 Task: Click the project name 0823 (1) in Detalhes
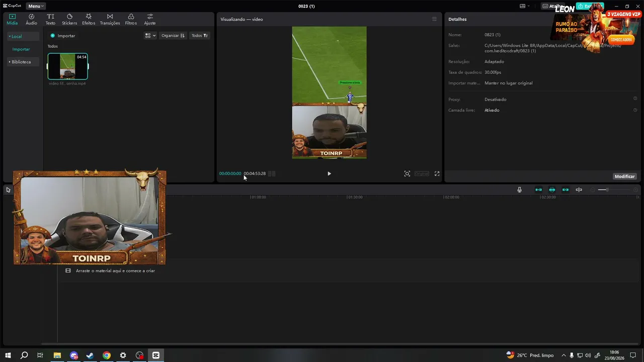pyautogui.click(x=493, y=35)
